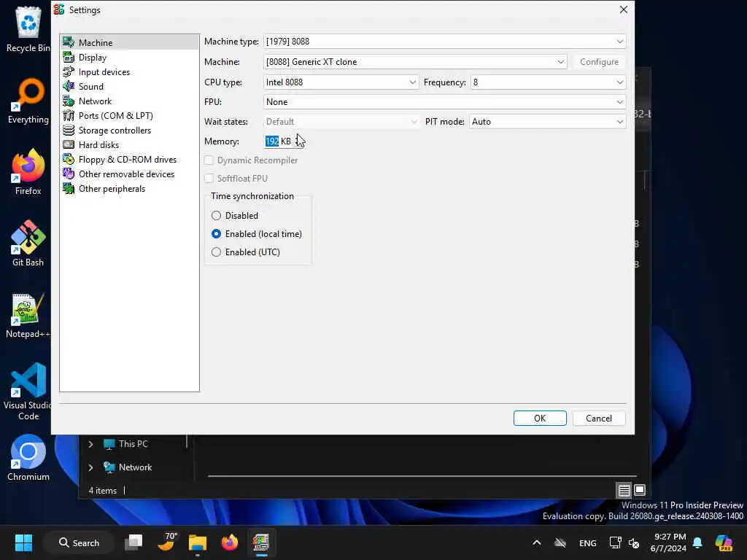Click the Chromium desktop shortcut
The width and height of the screenshot is (747, 560).
tap(28, 458)
